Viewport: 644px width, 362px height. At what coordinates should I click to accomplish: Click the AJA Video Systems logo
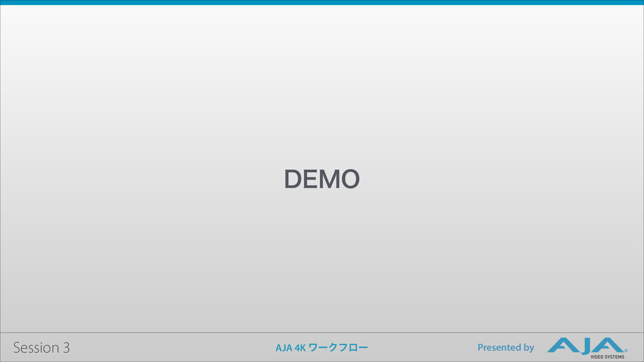(587, 348)
